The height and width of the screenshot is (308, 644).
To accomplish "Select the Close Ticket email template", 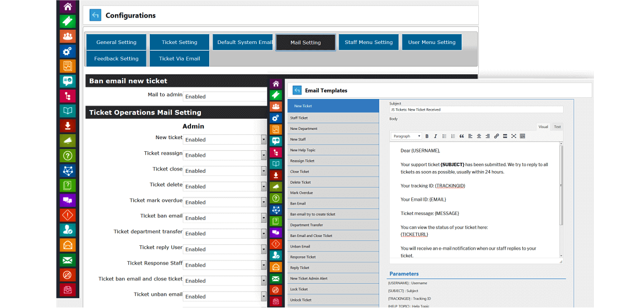I will [x=333, y=172].
